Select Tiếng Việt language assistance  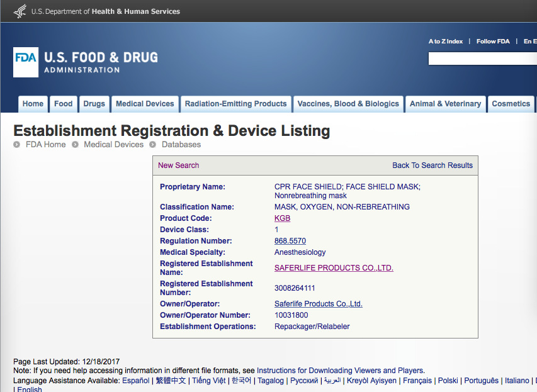pyautogui.click(x=208, y=381)
